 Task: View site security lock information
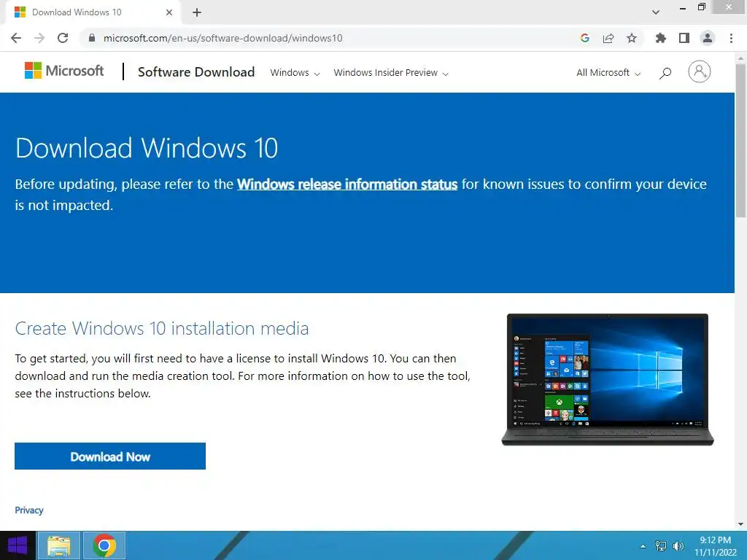coord(92,38)
